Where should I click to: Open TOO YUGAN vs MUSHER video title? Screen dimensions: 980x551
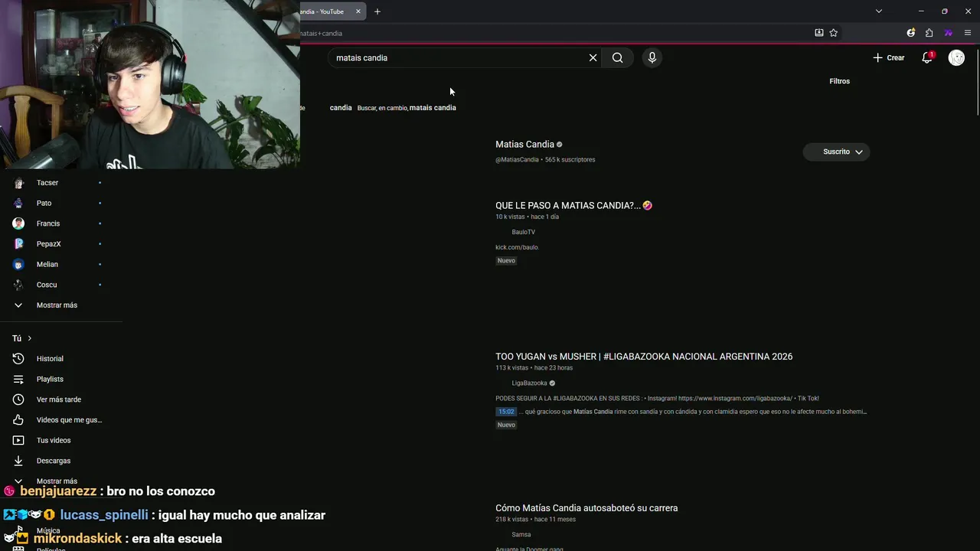[644, 357]
